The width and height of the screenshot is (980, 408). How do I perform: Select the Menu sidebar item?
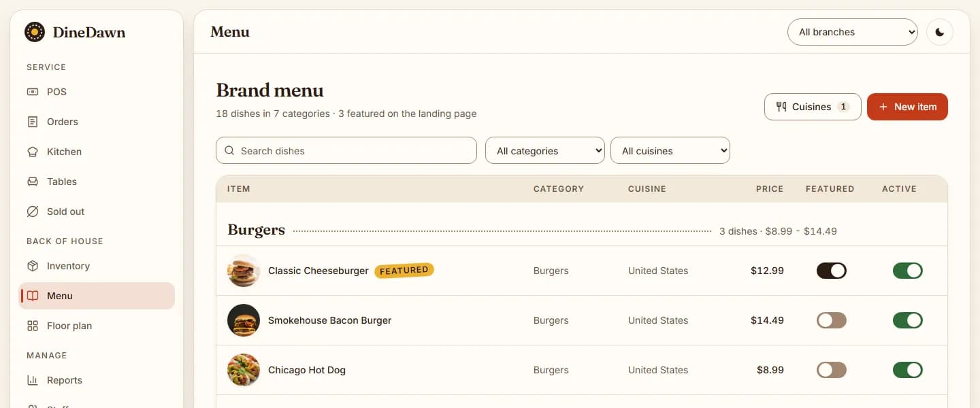(x=97, y=296)
